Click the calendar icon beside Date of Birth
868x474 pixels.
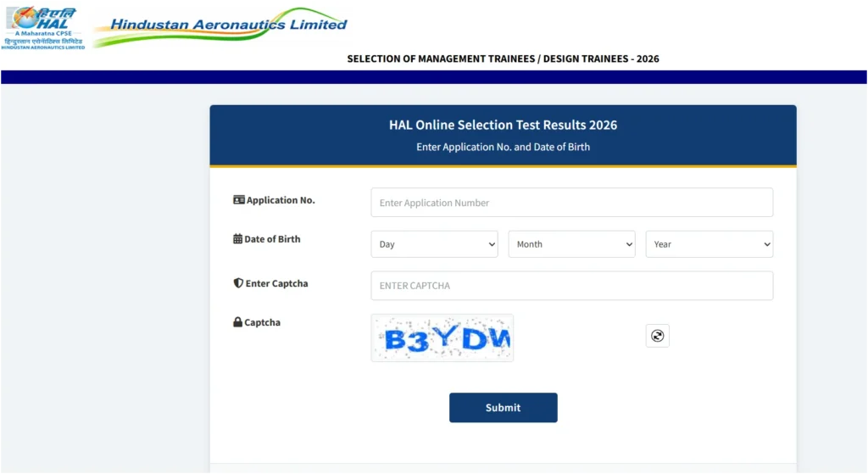[237, 238]
